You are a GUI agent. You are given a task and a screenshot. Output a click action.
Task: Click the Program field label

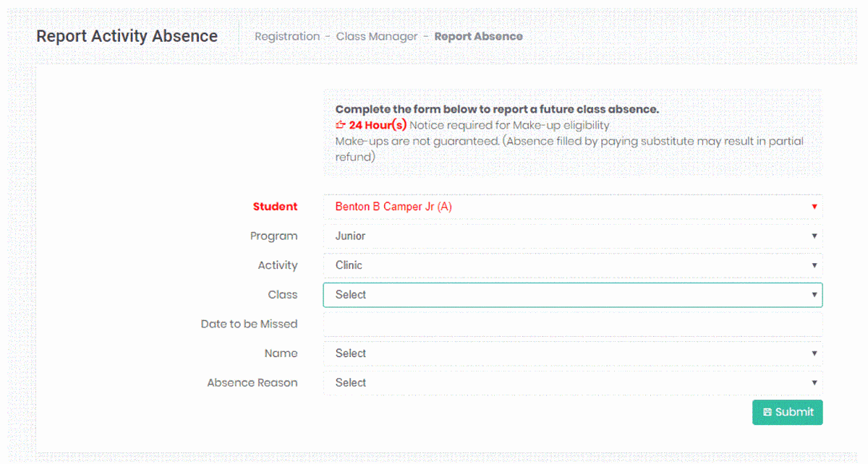(274, 236)
